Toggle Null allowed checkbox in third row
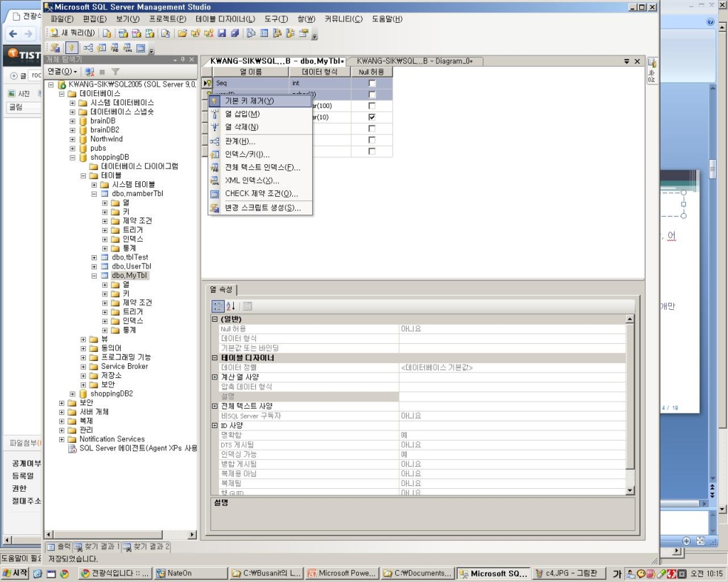Viewport: 728px width, 582px height. click(x=372, y=106)
